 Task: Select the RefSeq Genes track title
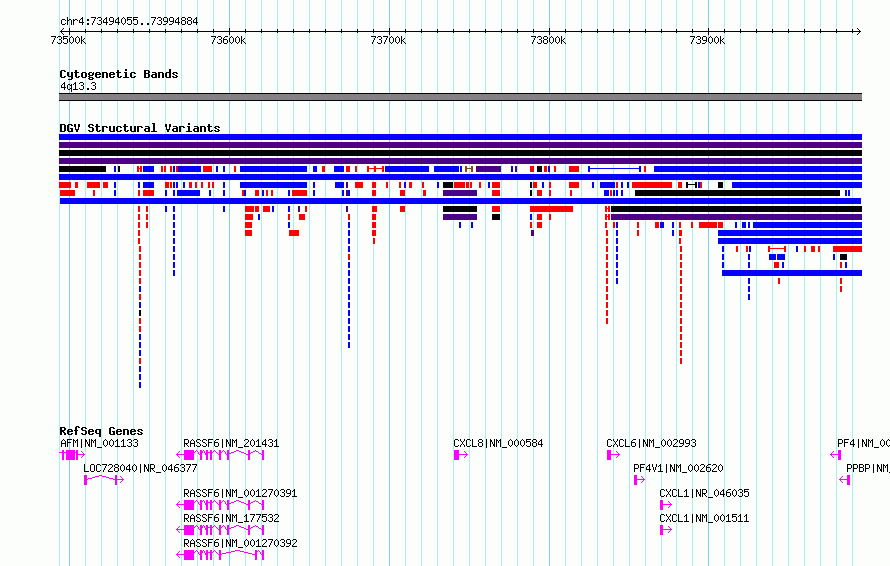pos(101,431)
